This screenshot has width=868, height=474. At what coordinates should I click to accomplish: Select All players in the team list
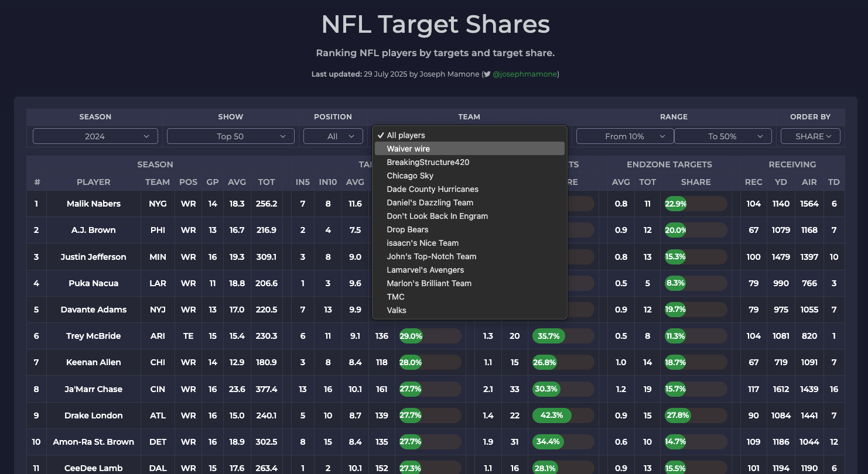click(470, 135)
